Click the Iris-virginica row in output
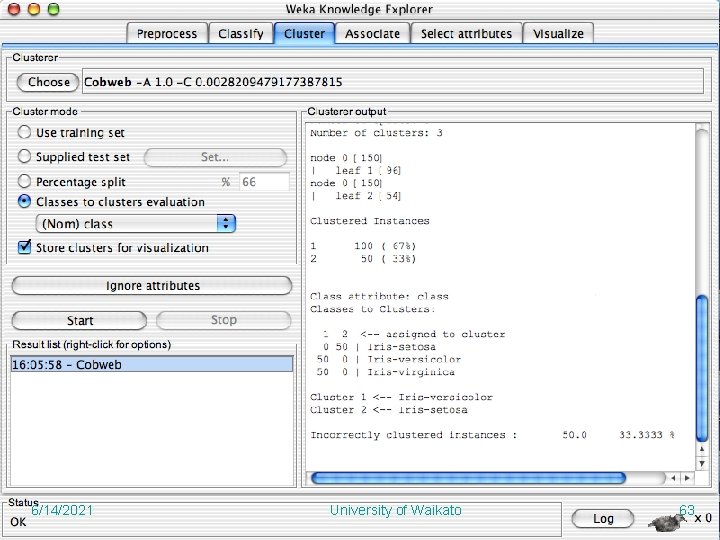 386,372
